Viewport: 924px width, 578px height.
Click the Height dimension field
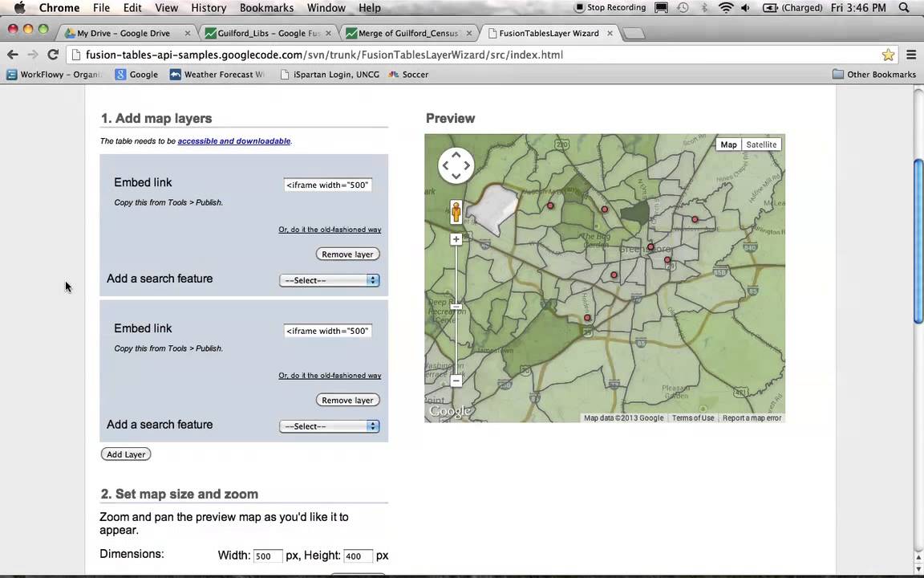tap(358, 556)
